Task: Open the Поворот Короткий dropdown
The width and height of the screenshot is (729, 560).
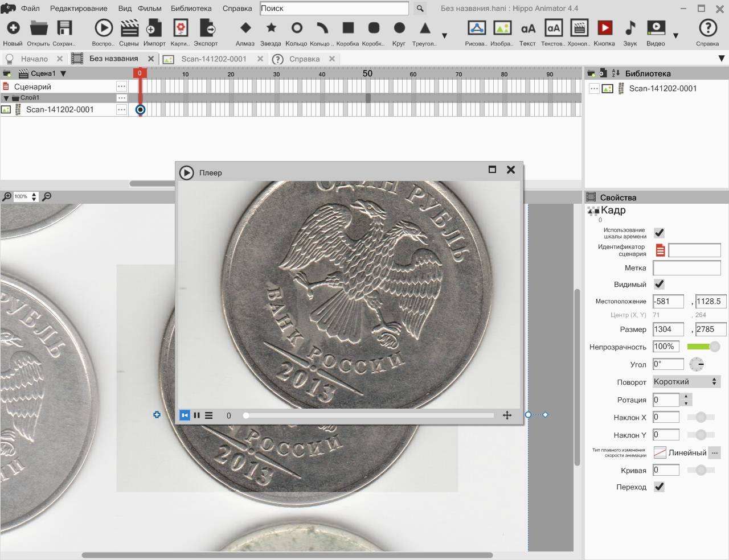Action: (x=686, y=382)
